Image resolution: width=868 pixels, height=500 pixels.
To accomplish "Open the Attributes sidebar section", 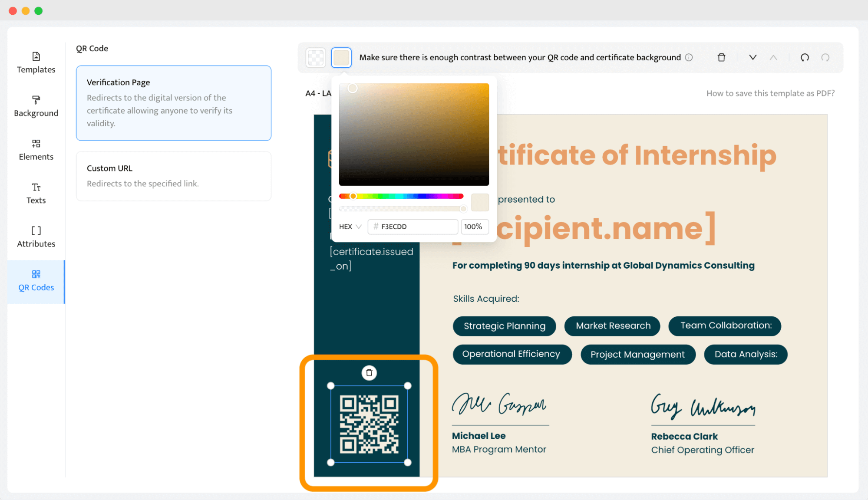I will [36, 237].
